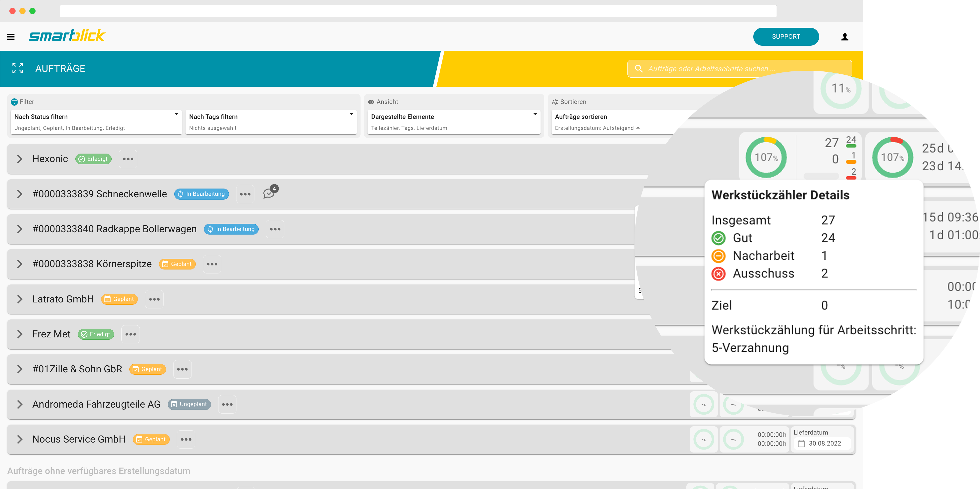Click 'Insgesamt' count value 27
The width and height of the screenshot is (980, 489).
coord(828,220)
